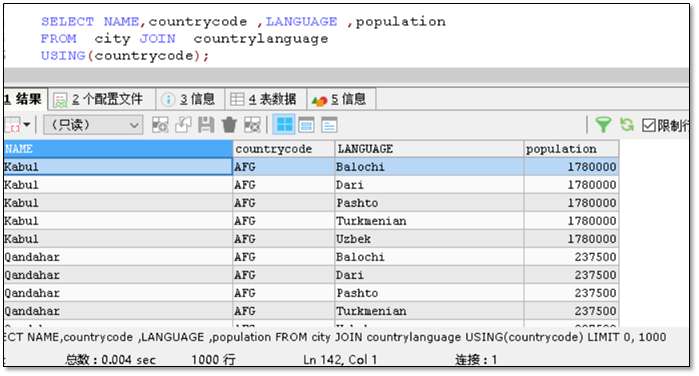
Task: Select the Uzbek language cell
Action: tap(429, 239)
